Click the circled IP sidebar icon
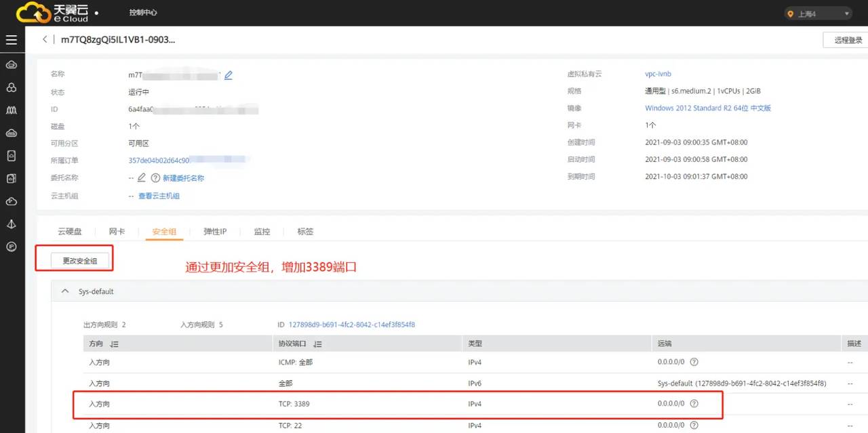 click(x=11, y=247)
